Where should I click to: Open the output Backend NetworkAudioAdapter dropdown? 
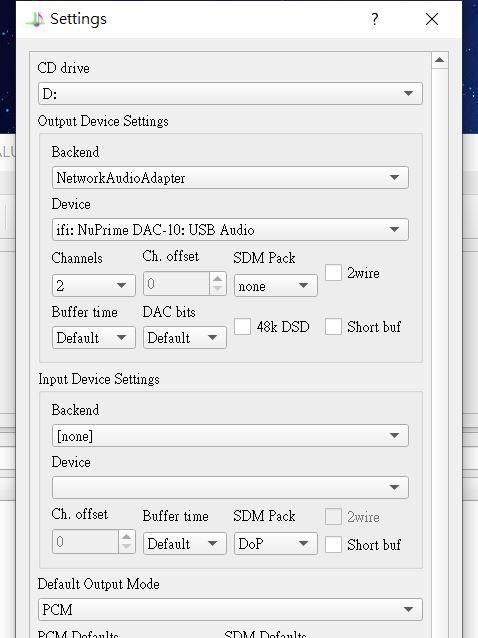230,177
